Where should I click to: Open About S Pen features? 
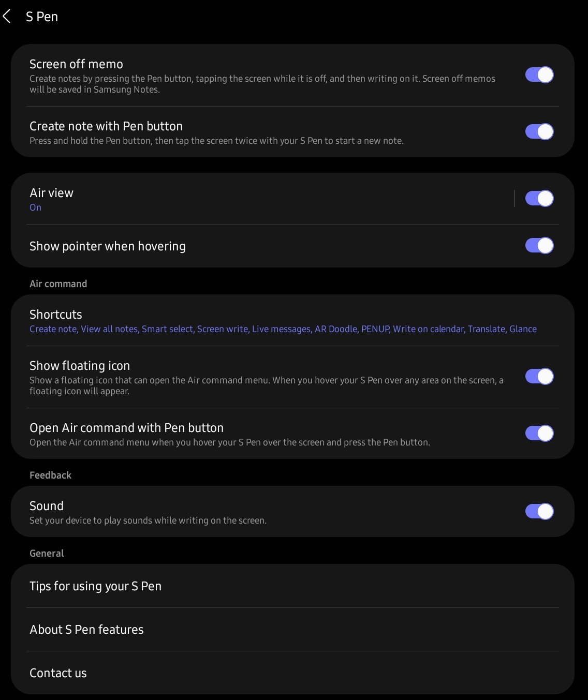tap(292, 630)
